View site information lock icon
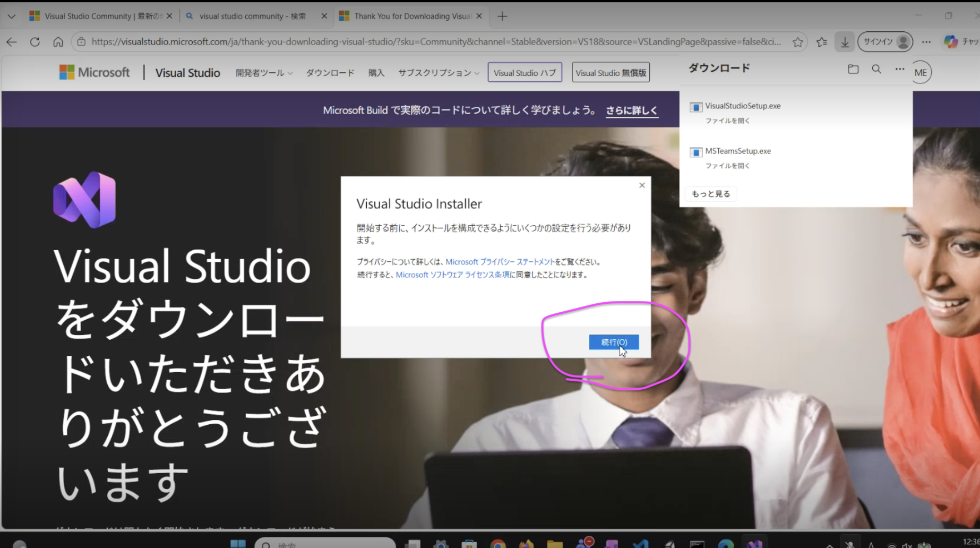This screenshot has width=980, height=548. coord(81,42)
